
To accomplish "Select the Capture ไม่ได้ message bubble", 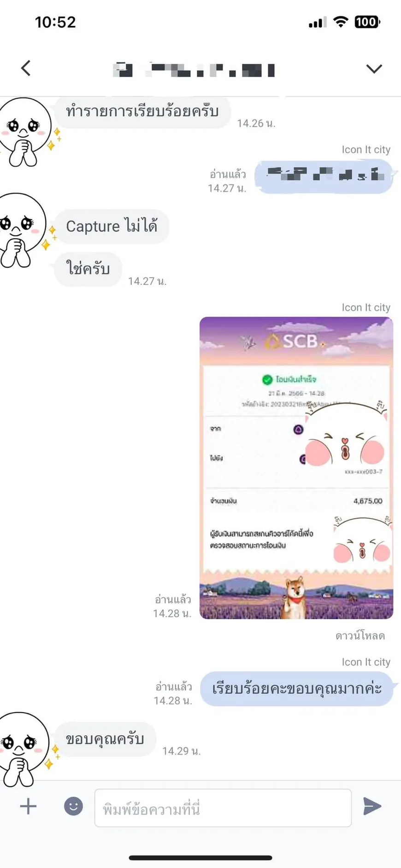I will pos(112,226).
